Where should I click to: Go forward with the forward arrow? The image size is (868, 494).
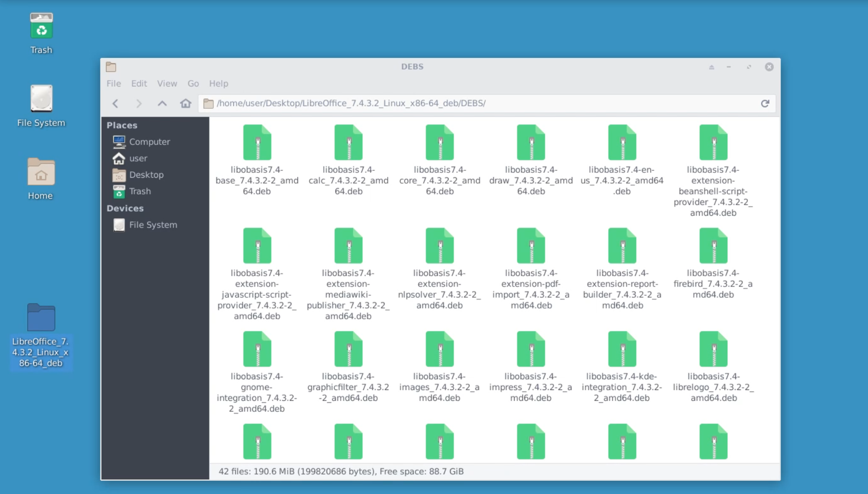tap(139, 103)
